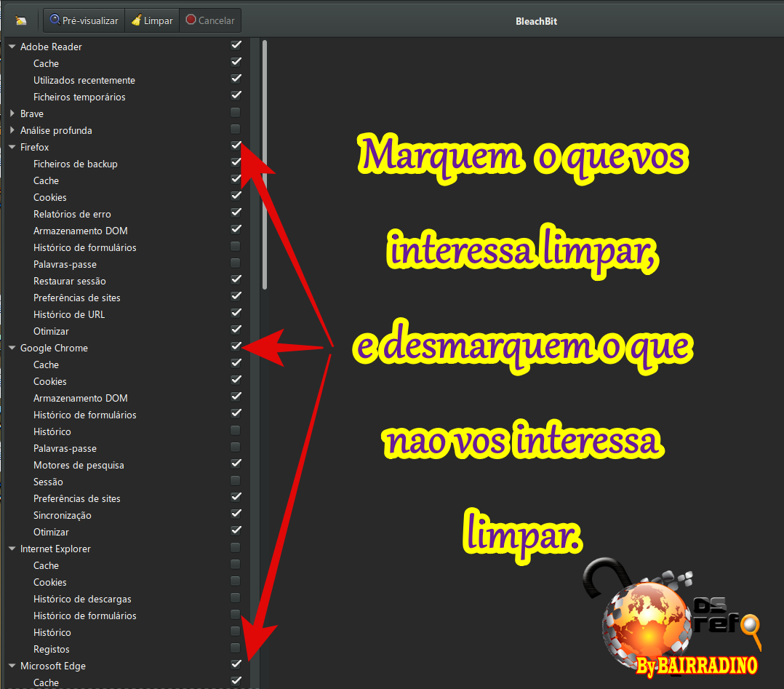Select the Internet Explorer tree row
Viewport: 784px width, 689px height.
pos(126,549)
